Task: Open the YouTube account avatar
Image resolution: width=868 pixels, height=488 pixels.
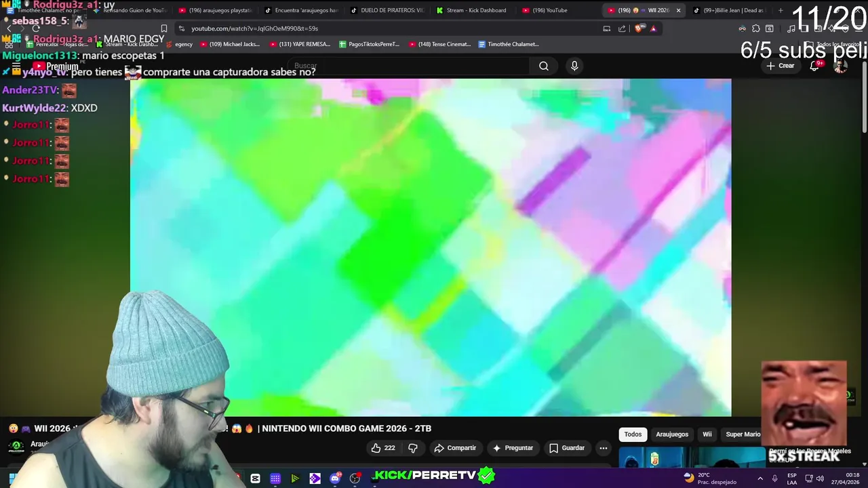Action: pos(840,66)
